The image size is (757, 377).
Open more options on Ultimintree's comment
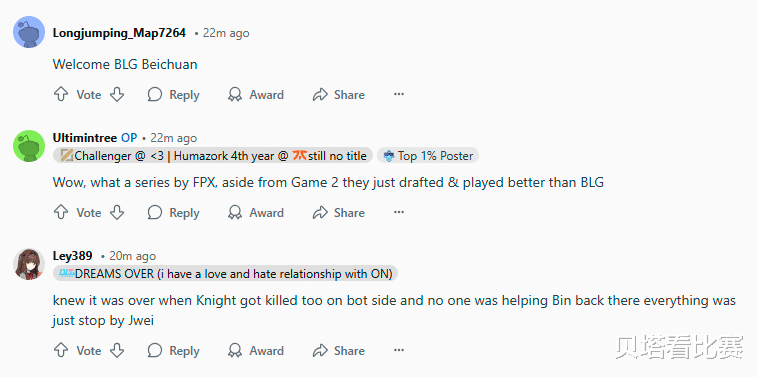(399, 212)
